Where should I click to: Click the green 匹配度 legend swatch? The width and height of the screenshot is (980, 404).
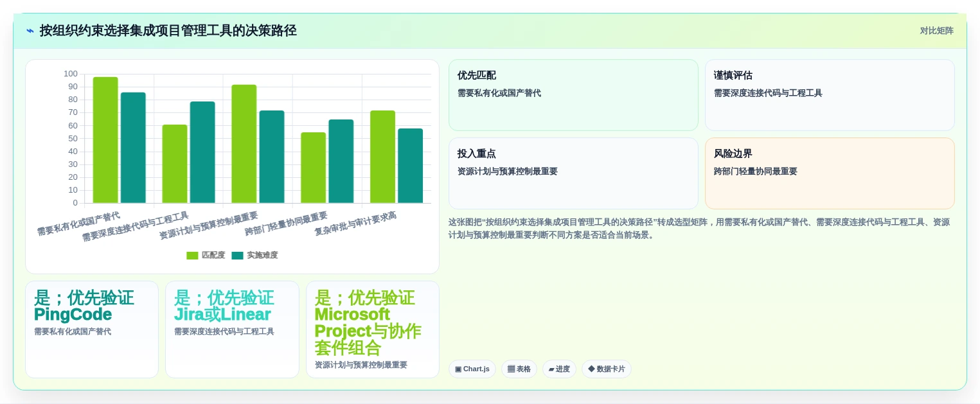[192, 256]
